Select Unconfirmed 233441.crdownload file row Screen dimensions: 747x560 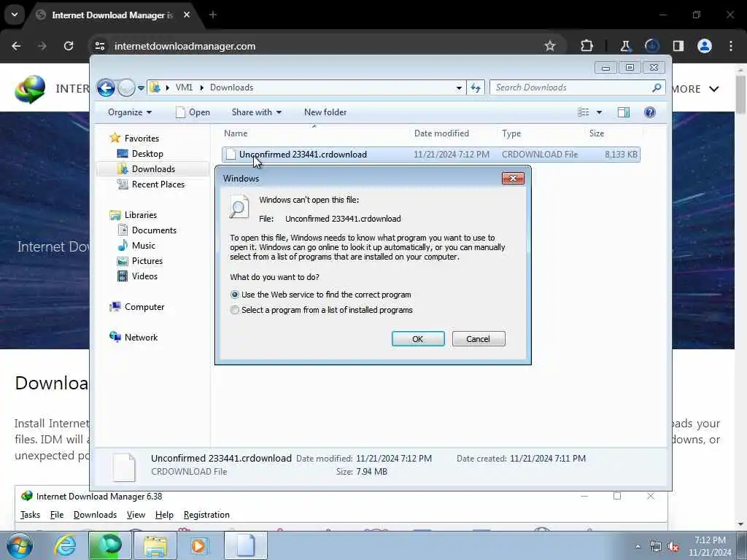pyautogui.click(x=430, y=155)
